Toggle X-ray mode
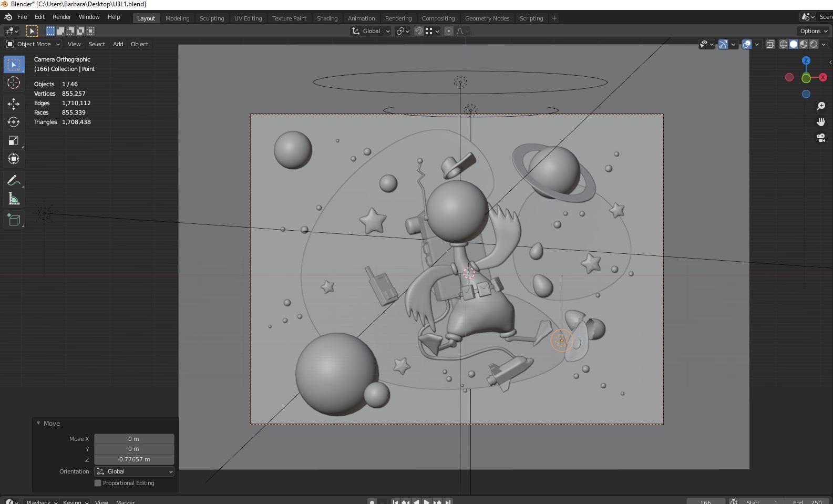The image size is (833, 504). coord(770,45)
